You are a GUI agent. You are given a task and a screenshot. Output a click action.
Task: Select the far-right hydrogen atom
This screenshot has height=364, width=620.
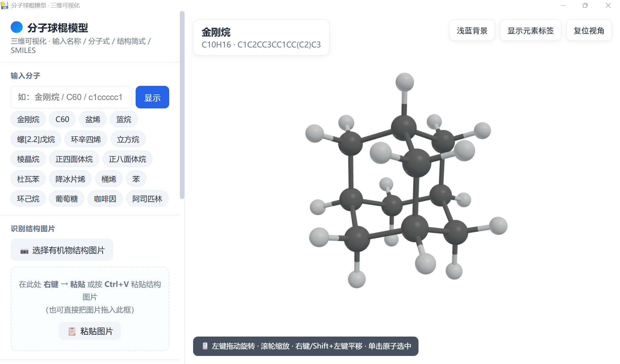tap(498, 226)
